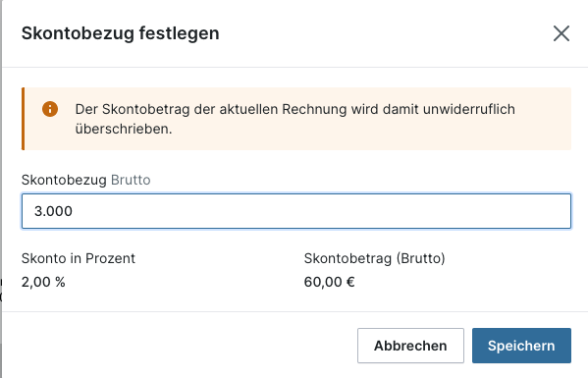Close the Skontobezug festlegen dialog
This screenshot has height=378, width=588.
561,33
